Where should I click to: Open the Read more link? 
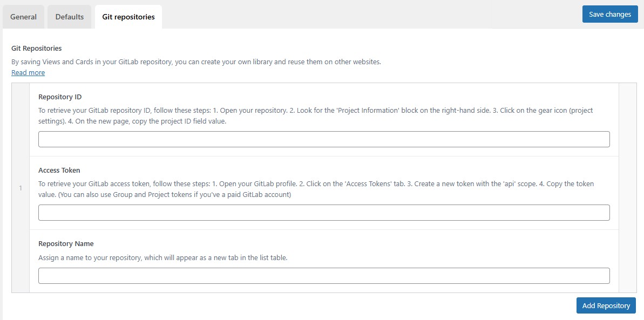point(28,72)
